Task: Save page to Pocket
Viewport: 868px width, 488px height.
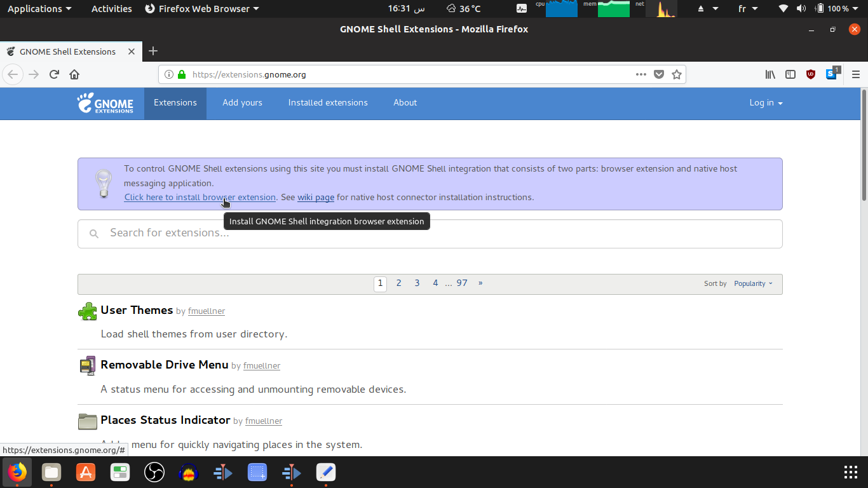Action: [659, 74]
